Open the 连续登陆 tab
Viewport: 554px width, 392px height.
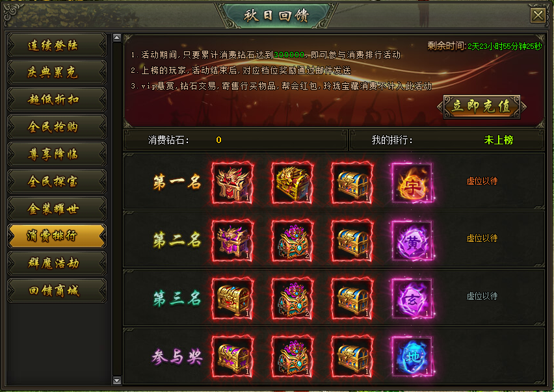point(57,46)
